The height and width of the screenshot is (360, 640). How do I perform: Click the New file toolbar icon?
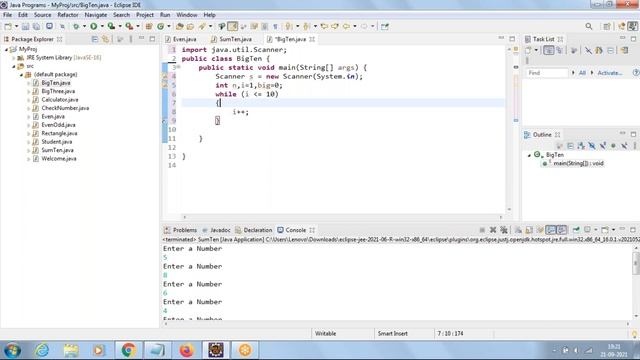coord(8,27)
